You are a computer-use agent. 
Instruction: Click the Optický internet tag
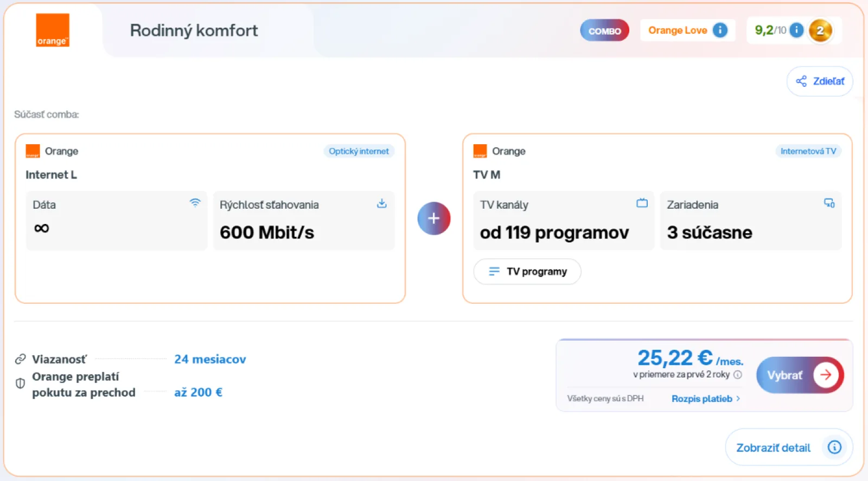pos(359,151)
